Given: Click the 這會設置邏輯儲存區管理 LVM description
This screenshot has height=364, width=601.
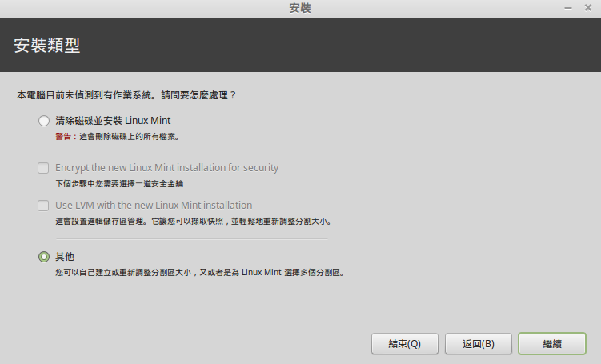Looking at the screenshot, I should pyautogui.click(x=193, y=222).
